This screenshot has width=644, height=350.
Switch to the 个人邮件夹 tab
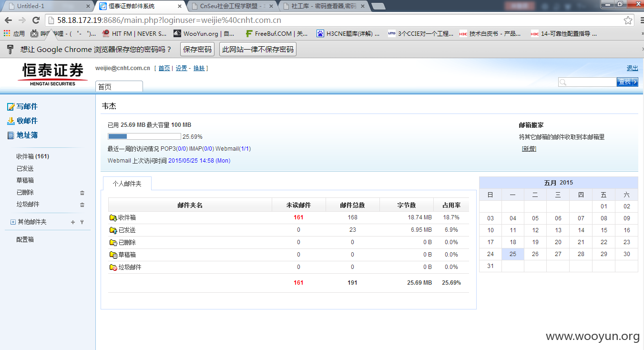click(127, 184)
